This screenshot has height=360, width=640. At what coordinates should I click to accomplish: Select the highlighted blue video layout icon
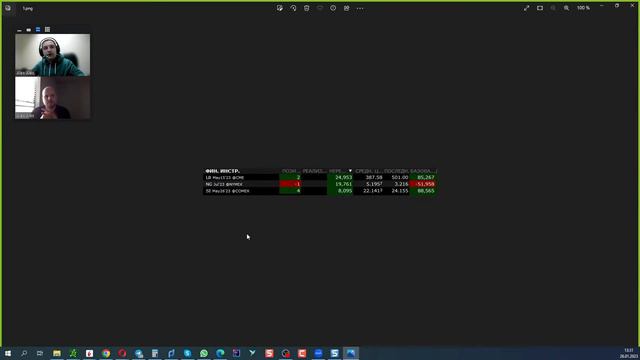pyautogui.click(x=38, y=29)
